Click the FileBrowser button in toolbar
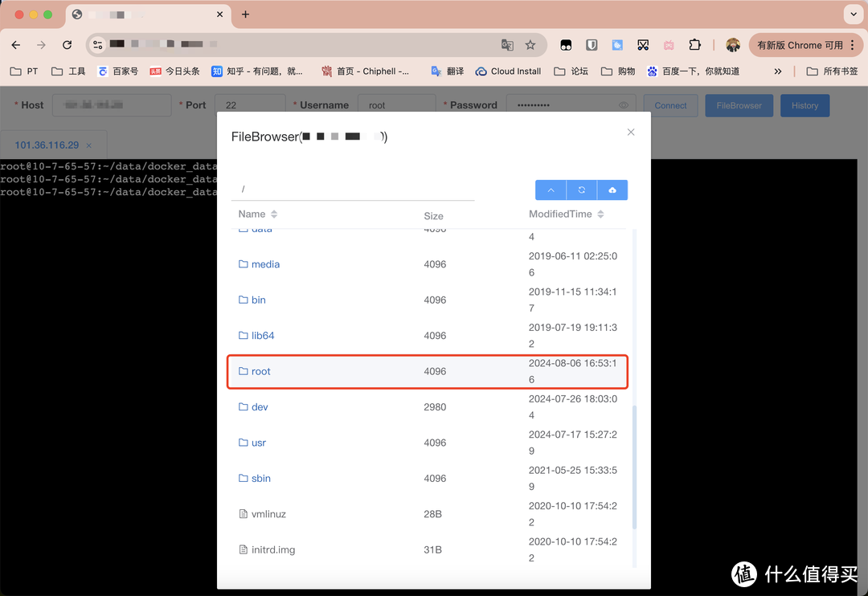Screen dimensions: 868x596 click(739, 105)
